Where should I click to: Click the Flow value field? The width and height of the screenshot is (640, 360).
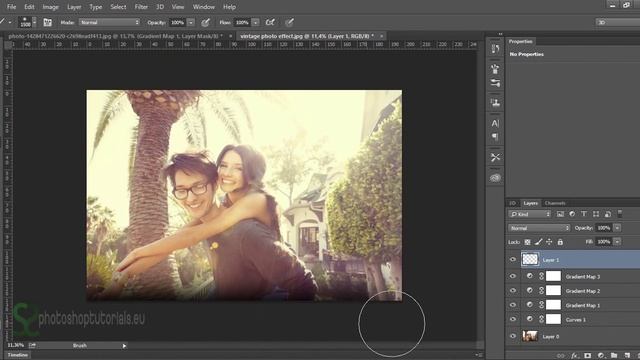pos(242,22)
